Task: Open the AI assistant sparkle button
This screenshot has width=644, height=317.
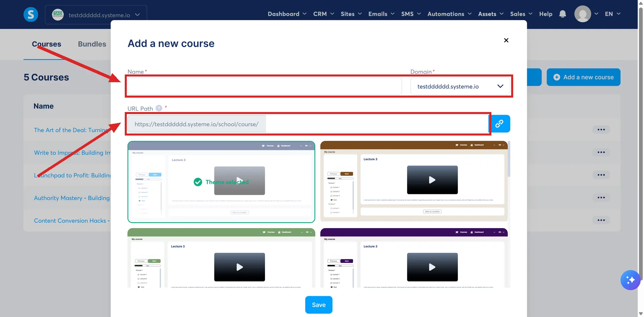Action: (630, 280)
